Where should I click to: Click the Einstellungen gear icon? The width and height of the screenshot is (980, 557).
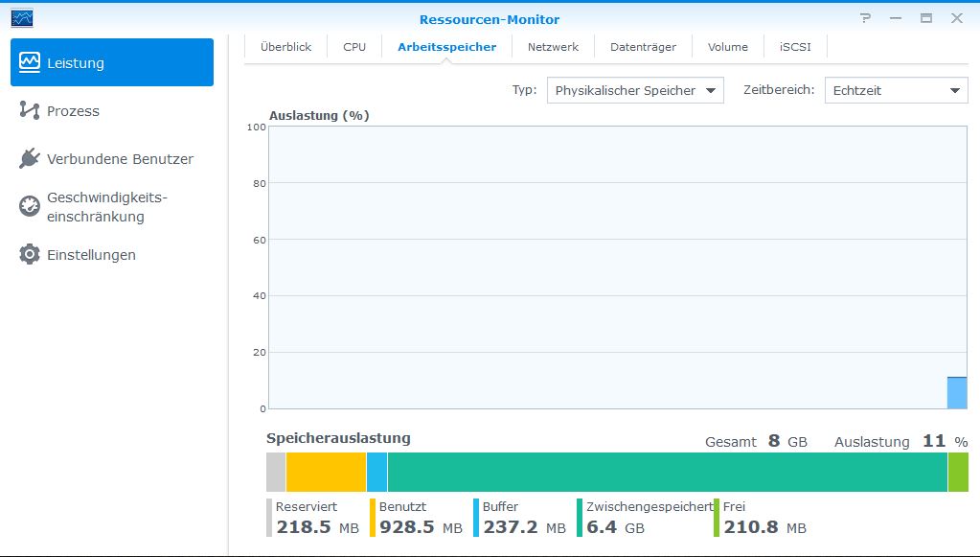[x=30, y=254]
